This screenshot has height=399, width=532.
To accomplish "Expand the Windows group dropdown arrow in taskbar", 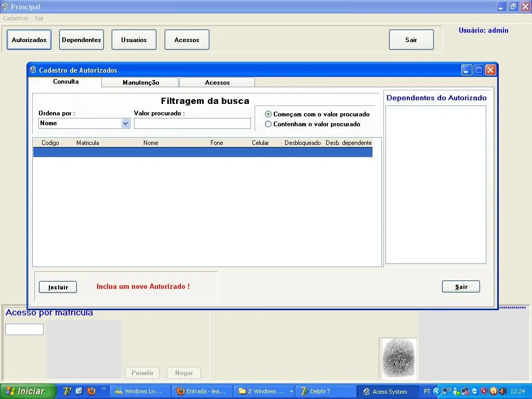I will point(291,392).
